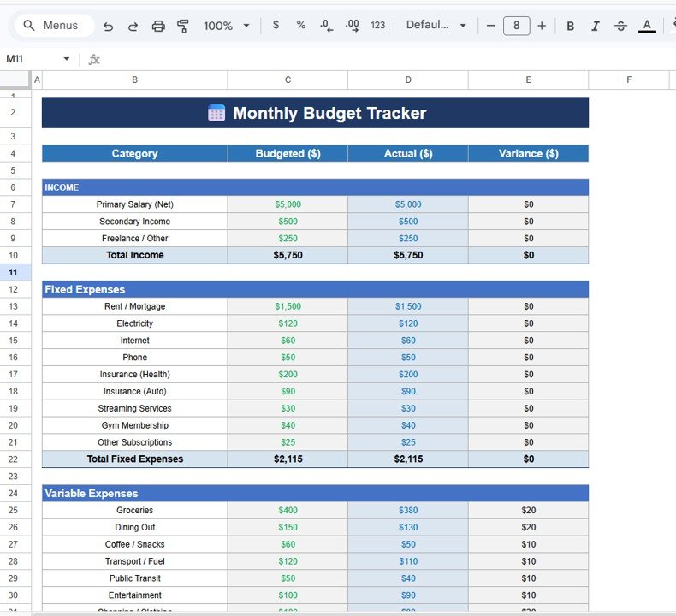The image size is (676, 616).
Task: Select the Insurance (Health) cell
Action: 135,374
